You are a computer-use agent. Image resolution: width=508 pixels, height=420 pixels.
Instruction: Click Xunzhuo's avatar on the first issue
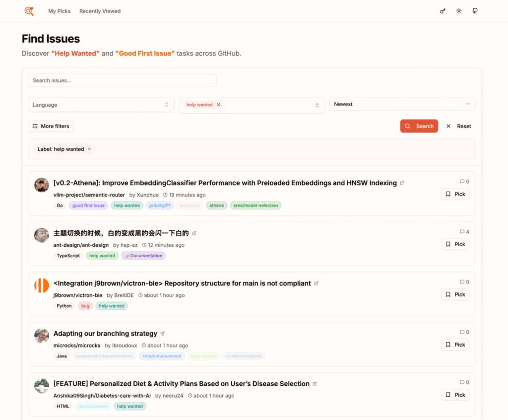coord(42,185)
